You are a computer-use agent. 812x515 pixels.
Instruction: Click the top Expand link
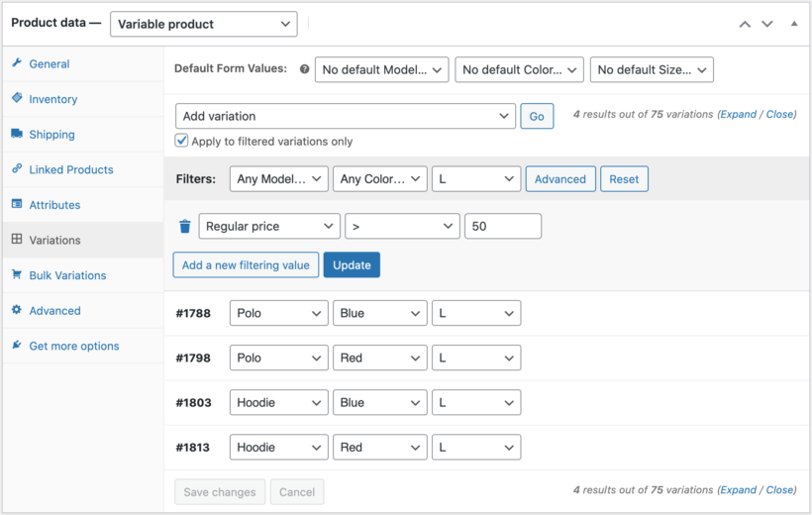click(738, 114)
